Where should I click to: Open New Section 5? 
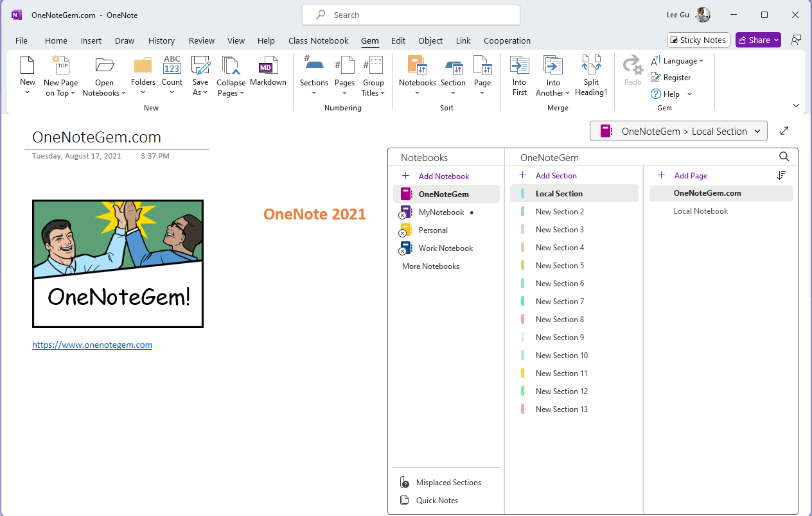pos(574,266)
